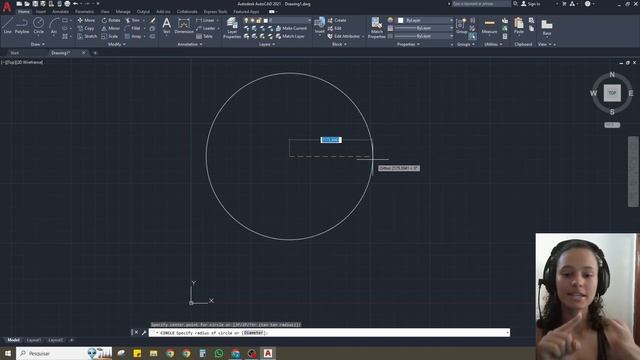
Task: Open the object color ByLayer dropdown
Action: (425, 20)
